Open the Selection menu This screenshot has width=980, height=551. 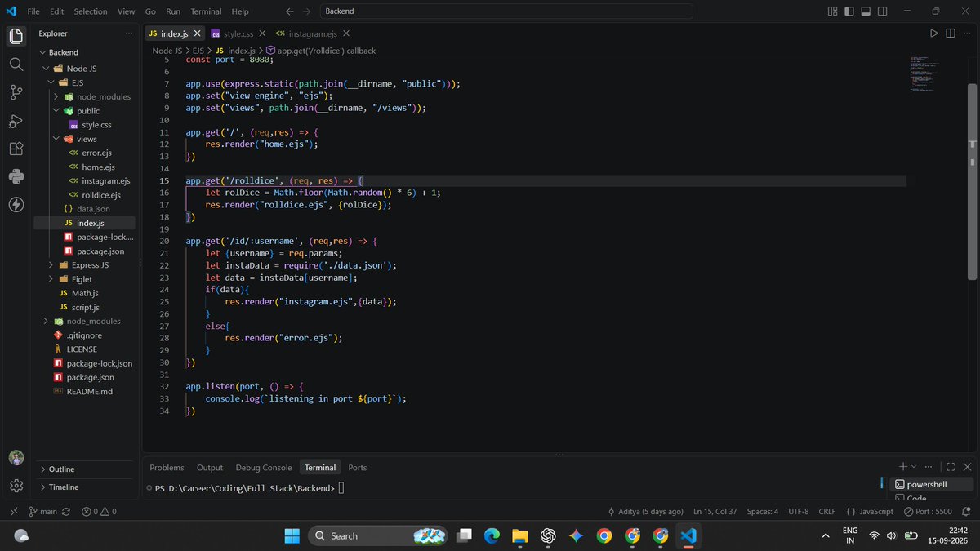[91, 11]
